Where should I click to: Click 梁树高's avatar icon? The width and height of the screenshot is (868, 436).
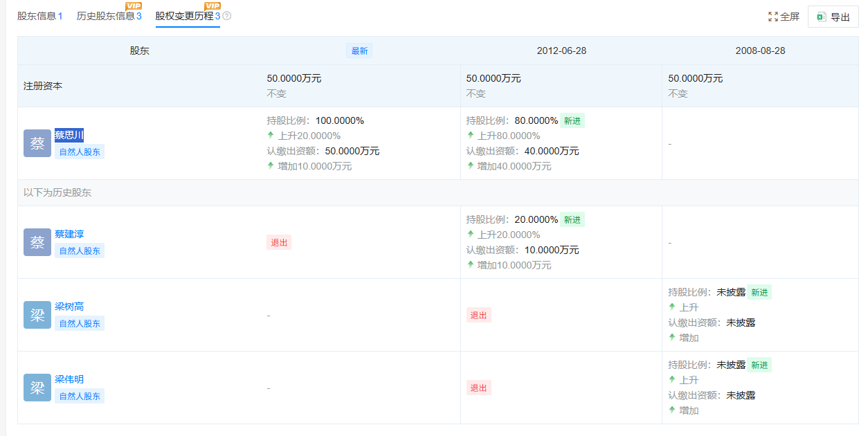[37, 315]
